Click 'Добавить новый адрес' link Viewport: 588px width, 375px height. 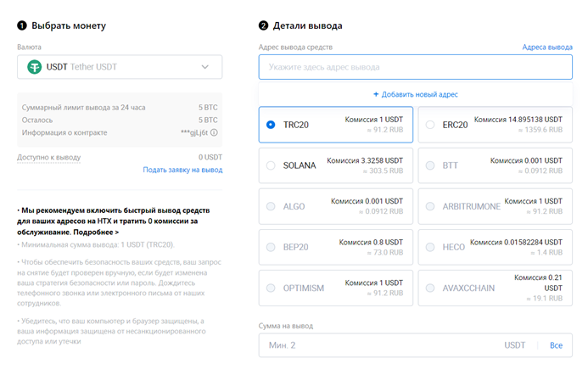420,94
